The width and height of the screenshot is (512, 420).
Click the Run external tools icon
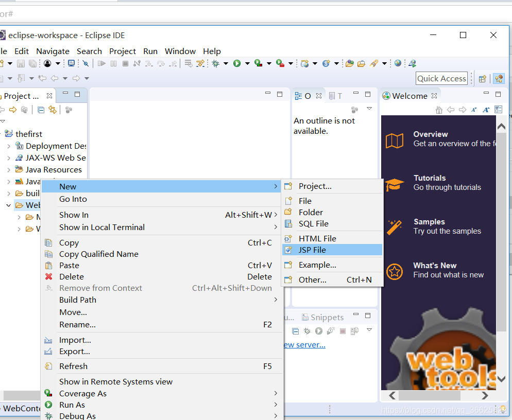[x=280, y=63]
